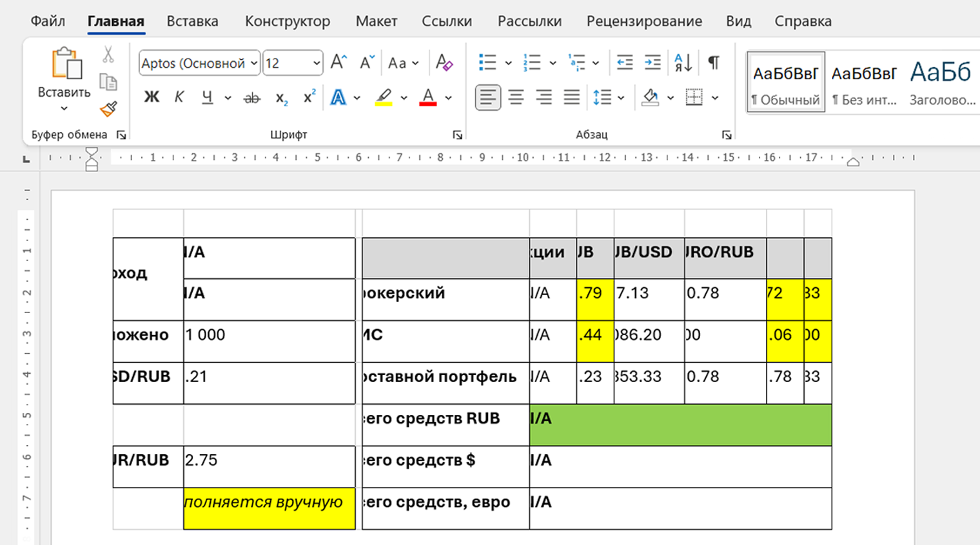Apply borders with the borders icon
This screenshot has height=545, width=980.
(x=694, y=98)
